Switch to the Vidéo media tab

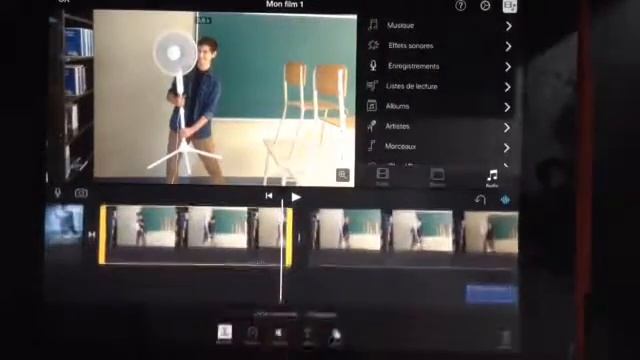click(382, 177)
